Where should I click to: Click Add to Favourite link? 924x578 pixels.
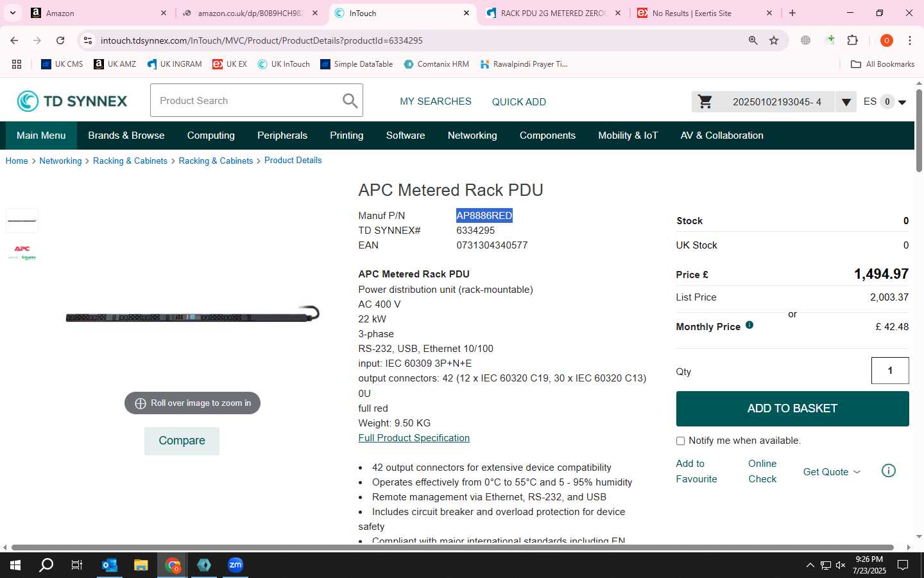pyautogui.click(x=696, y=471)
